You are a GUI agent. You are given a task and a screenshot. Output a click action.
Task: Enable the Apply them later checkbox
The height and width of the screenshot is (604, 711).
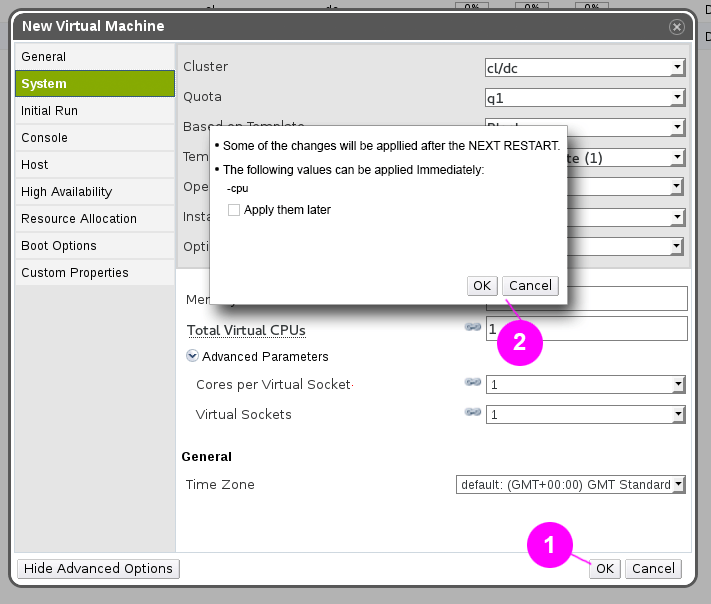coord(234,210)
